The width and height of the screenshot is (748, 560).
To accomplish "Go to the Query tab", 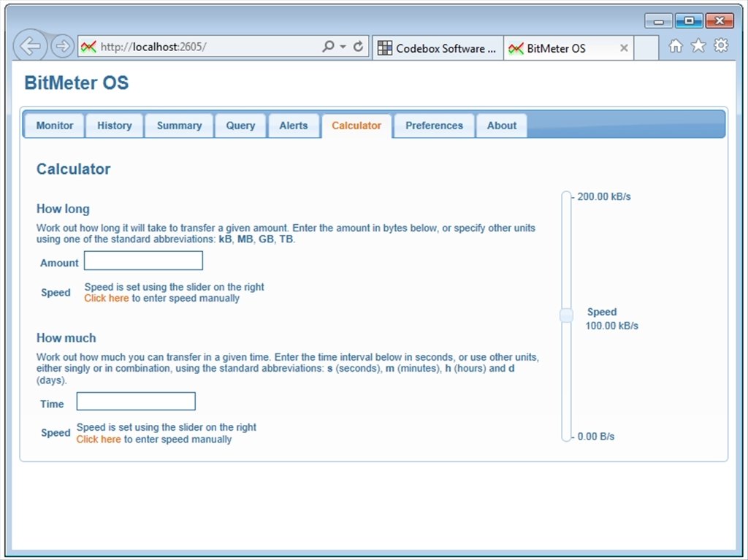I will [240, 126].
